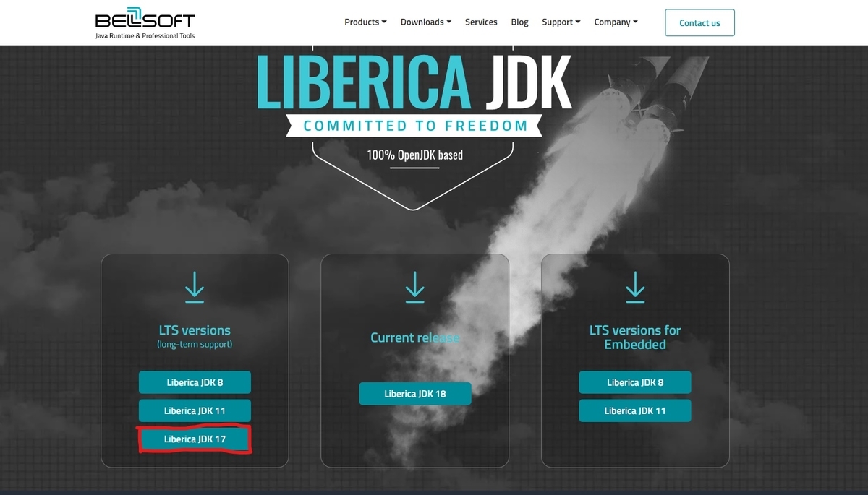Download Liberica JDK 8 under LTS versions
Viewport: 868px width, 495px height.
point(195,382)
